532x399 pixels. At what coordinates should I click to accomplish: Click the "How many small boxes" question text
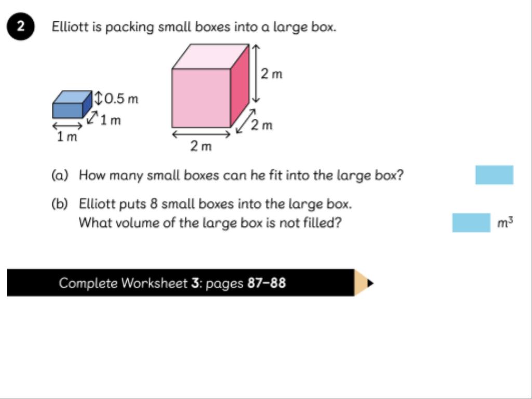tap(241, 175)
